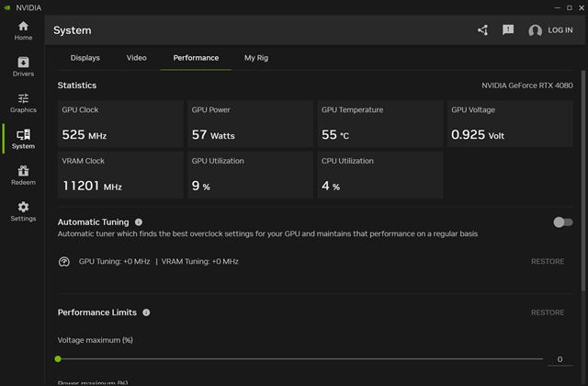Click the Statistics heading

pos(77,85)
